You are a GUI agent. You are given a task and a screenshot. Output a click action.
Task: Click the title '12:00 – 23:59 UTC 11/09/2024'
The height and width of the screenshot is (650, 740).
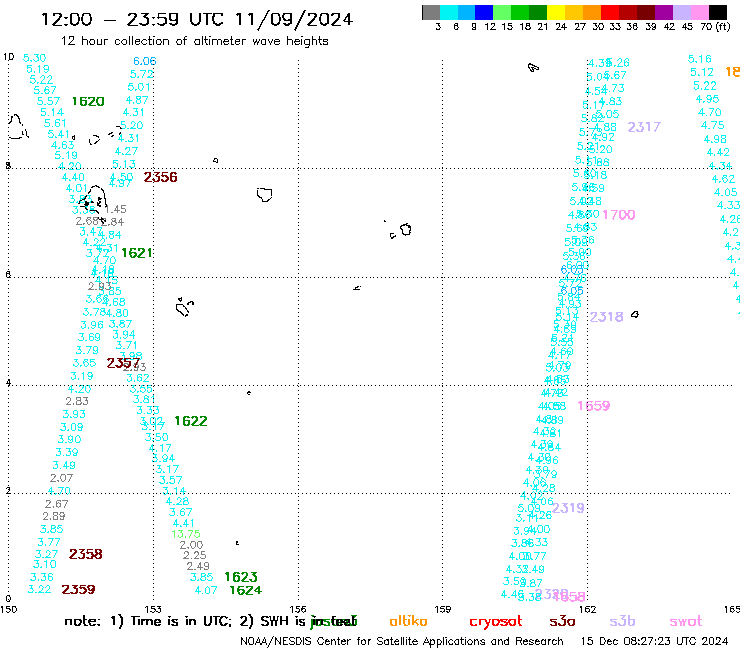[197, 20]
